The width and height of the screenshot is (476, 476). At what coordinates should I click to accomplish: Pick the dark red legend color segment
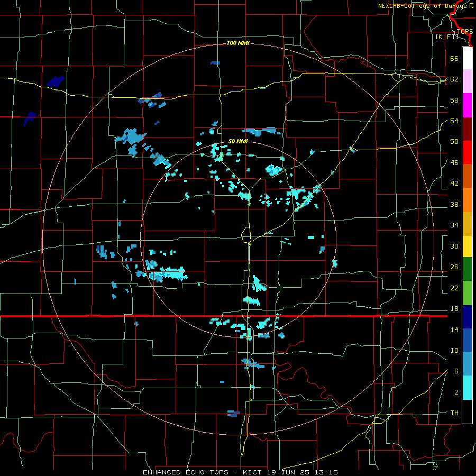pyautogui.click(x=467, y=129)
